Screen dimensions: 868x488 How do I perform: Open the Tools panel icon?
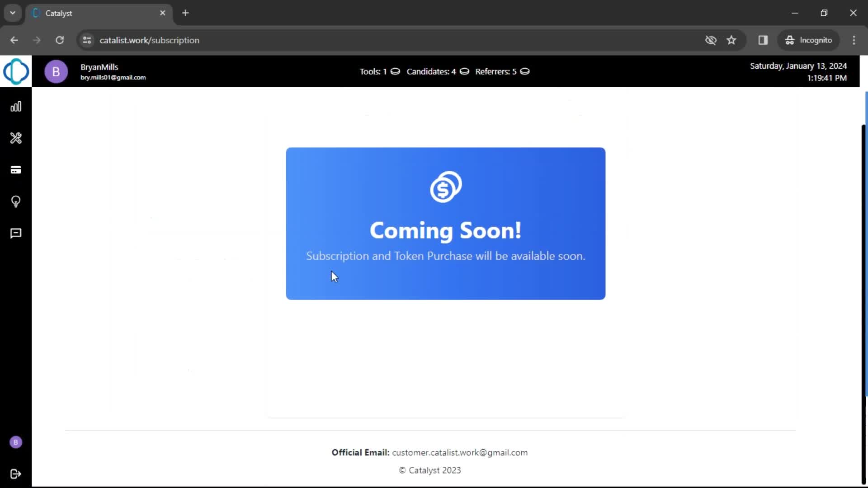point(15,138)
